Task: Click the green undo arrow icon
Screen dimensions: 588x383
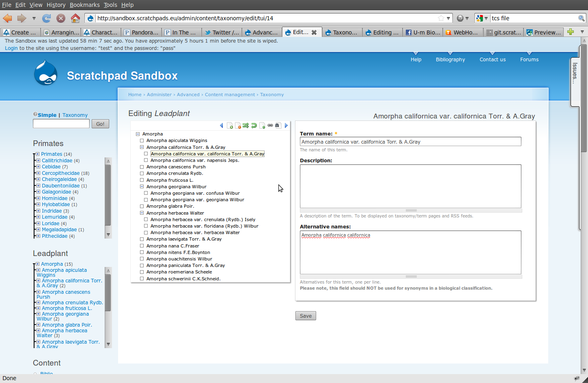Action: 254,126
